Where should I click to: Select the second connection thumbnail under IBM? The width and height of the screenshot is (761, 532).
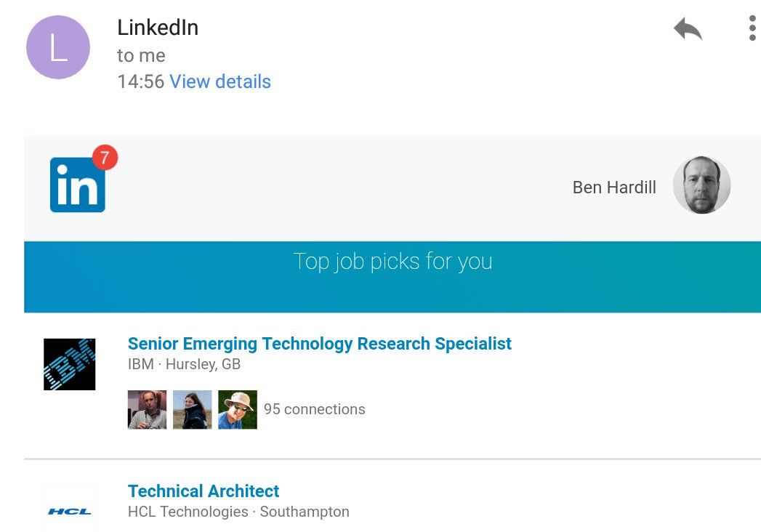pos(193,410)
